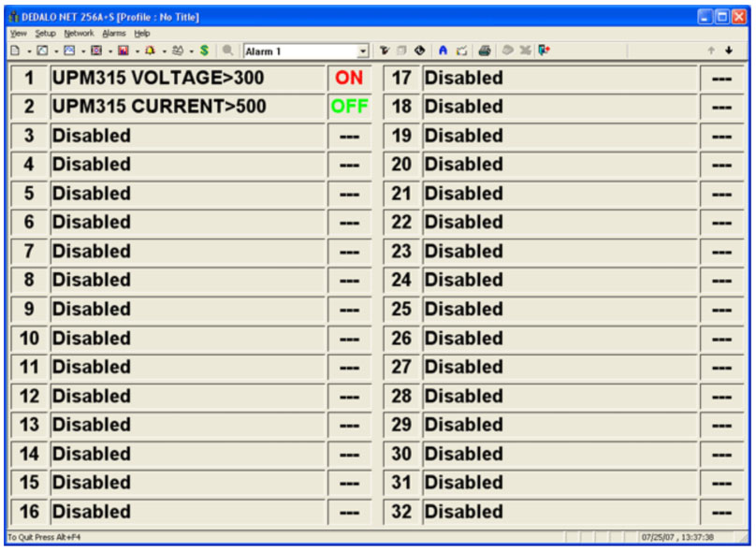Expand the arrow beside the blank page icon
The image size is (756, 551).
pyautogui.click(x=28, y=51)
